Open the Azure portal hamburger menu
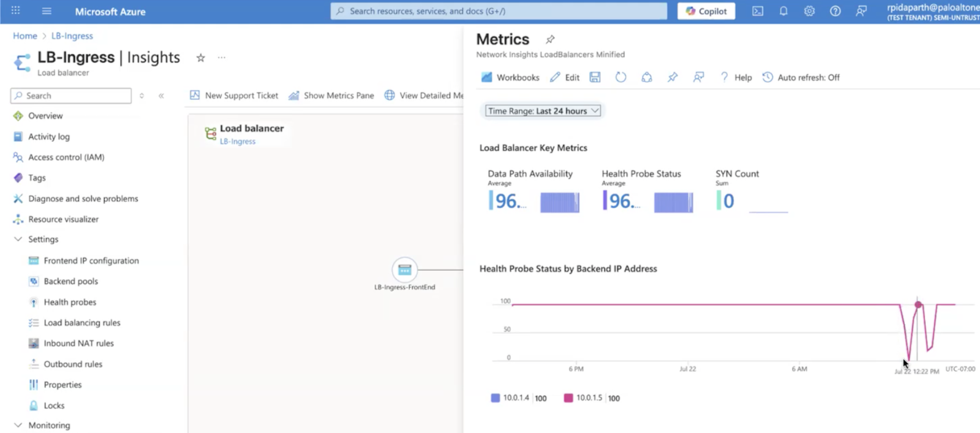This screenshot has height=433, width=980. [x=47, y=11]
